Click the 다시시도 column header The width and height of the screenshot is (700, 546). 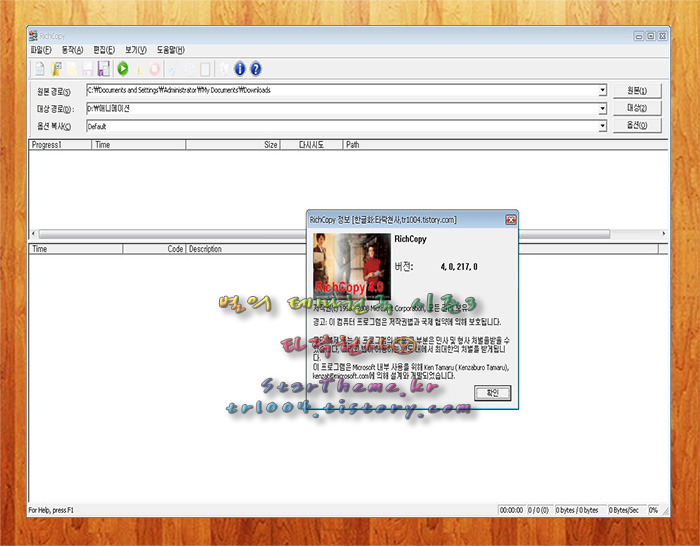pyautogui.click(x=312, y=145)
